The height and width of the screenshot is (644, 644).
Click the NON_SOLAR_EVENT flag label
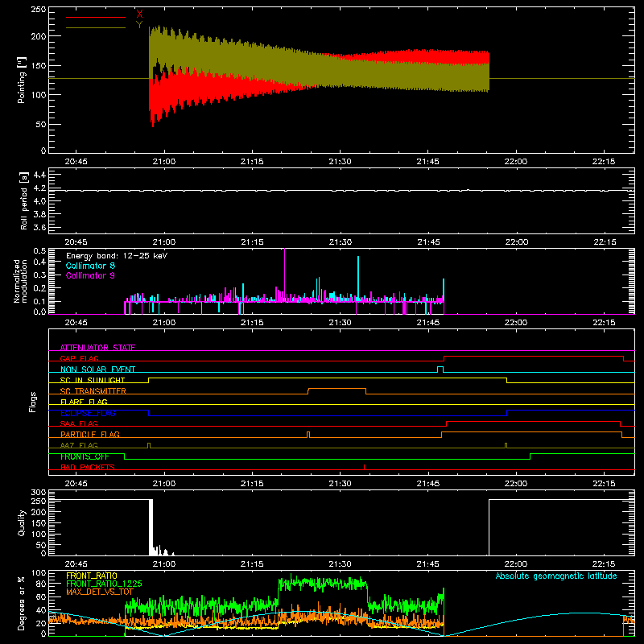[x=97, y=369]
